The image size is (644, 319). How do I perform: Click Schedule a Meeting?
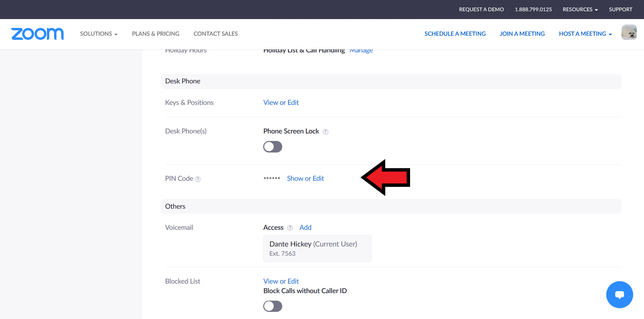click(x=455, y=34)
